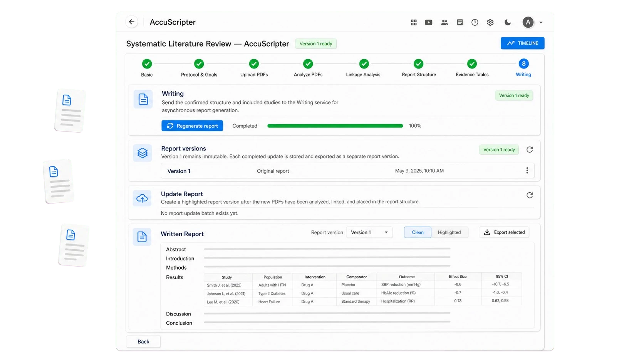Click the TIMELINE button
This screenshot has width=644, height=362.
(x=522, y=43)
